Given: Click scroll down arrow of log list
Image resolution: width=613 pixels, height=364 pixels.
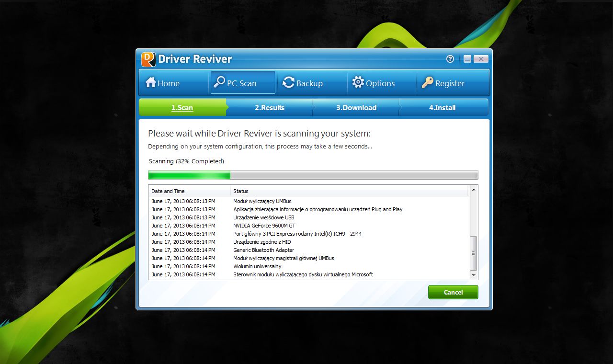Looking at the screenshot, I should click(x=474, y=275).
